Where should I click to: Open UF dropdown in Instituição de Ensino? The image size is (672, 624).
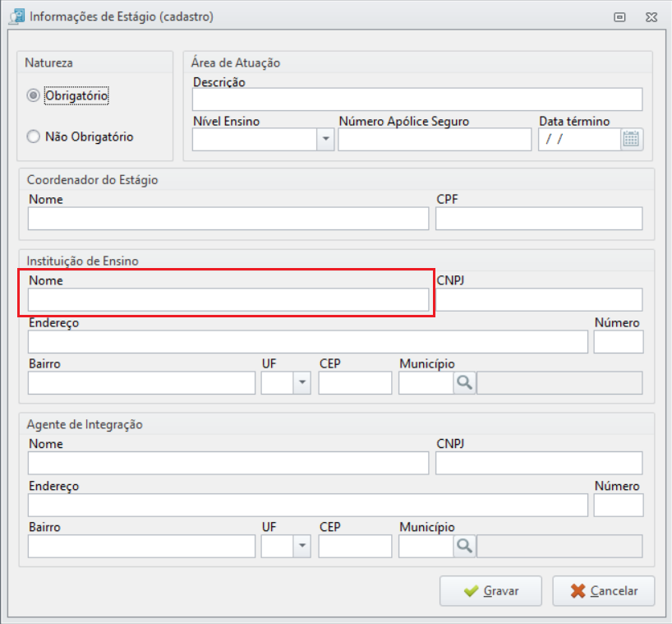tap(302, 382)
